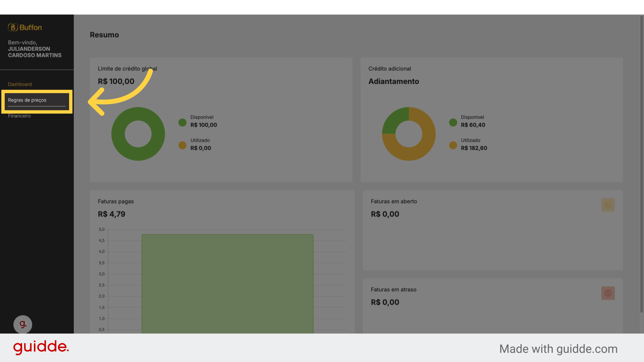This screenshot has width=644, height=362.
Task: Click the yellow Utilizado dot under Adiantamento
Action: click(x=453, y=145)
